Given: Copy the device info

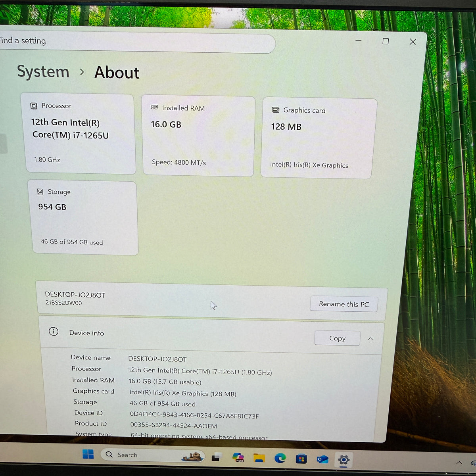Looking at the screenshot, I should pyautogui.click(x=337, y=338).
